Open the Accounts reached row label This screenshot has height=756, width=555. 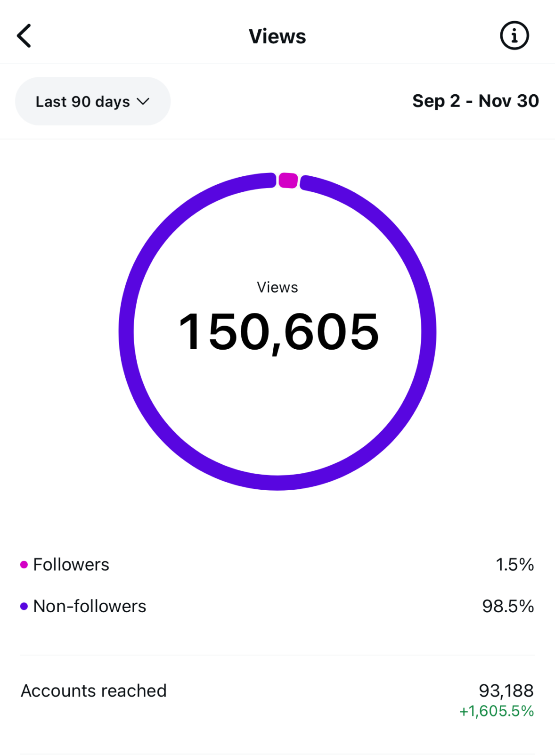(94, 691)
